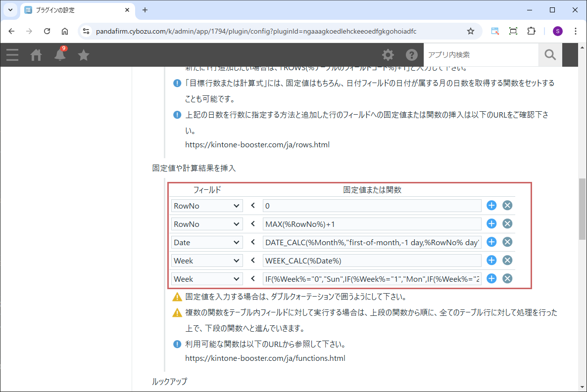This screenshot has width=587, height=392.
Task: Open the last Week field dropdown
Action: (207, 279)
